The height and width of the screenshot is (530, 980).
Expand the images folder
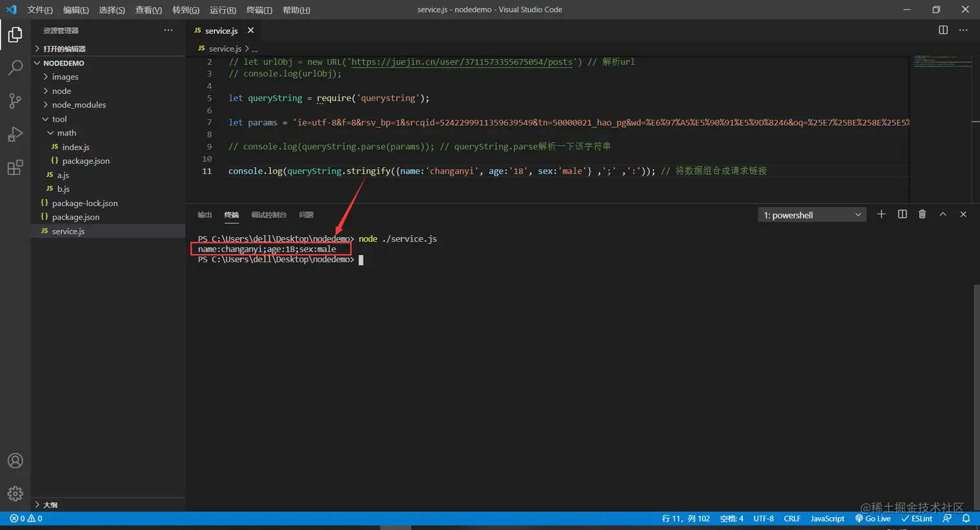point(108,77)
